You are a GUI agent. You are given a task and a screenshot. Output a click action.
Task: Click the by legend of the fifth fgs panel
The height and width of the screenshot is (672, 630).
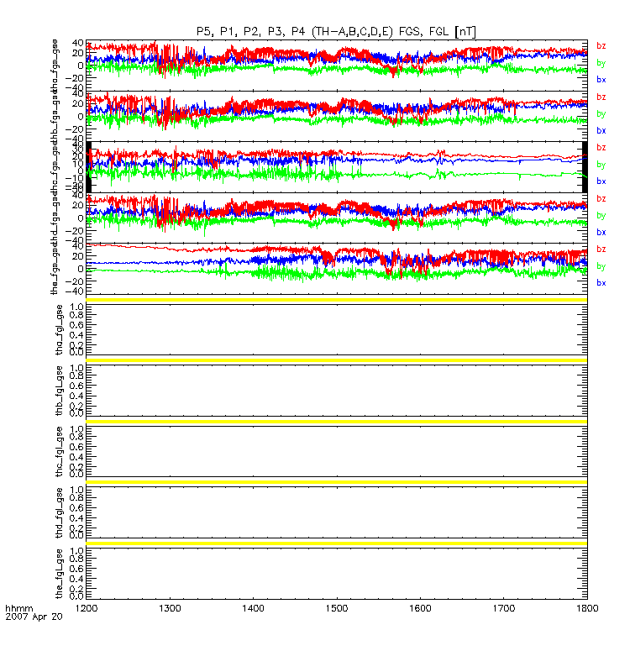click(601, 266)
